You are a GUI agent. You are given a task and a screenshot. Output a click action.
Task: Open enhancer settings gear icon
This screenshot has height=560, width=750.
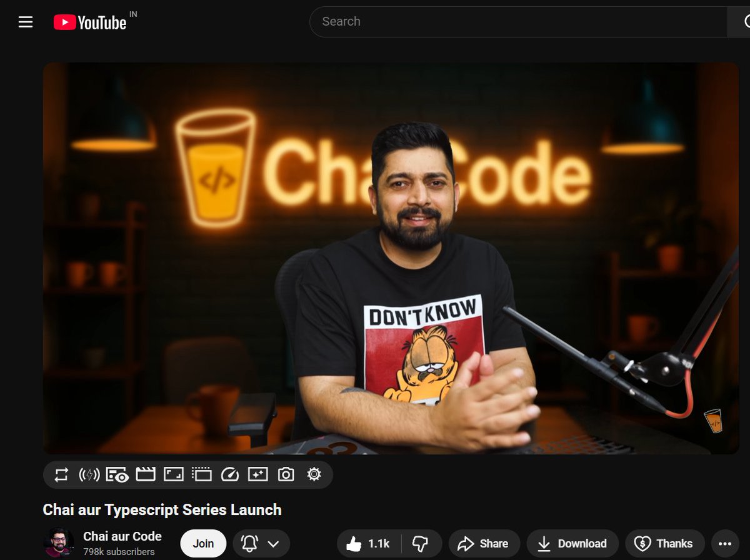pyautogui.click(x=314, y=474)
